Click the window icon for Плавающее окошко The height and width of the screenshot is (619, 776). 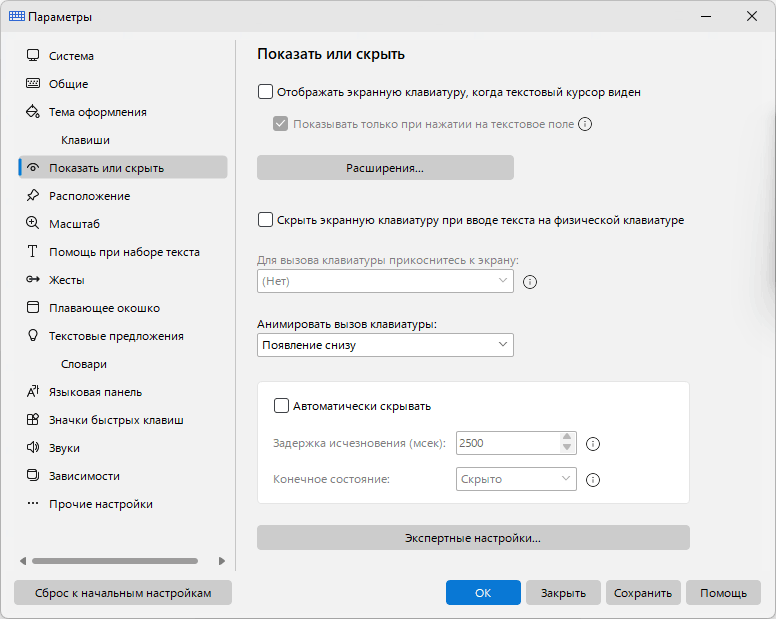point(33,307)
